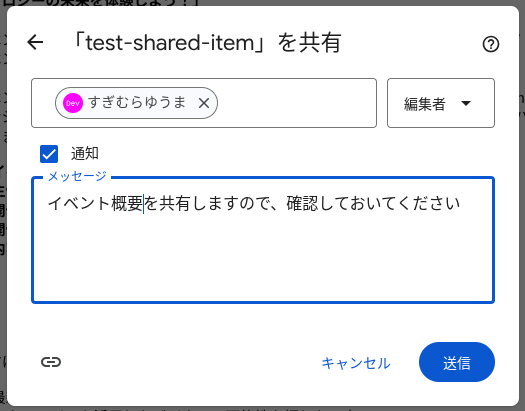The height and width of the screenshot is (411, 525).
Task: Click the キャンセル button
Action: pyautogui.click(x=356, y=363)
